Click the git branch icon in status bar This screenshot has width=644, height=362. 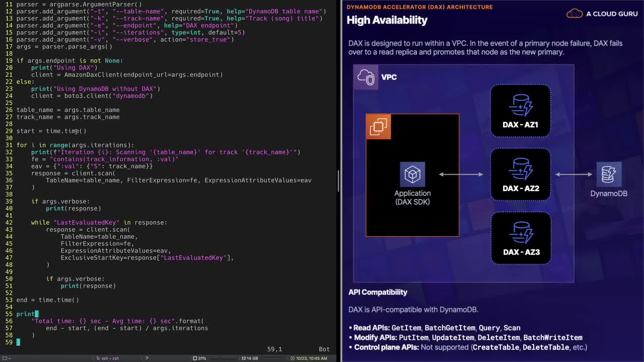(147, 358)
